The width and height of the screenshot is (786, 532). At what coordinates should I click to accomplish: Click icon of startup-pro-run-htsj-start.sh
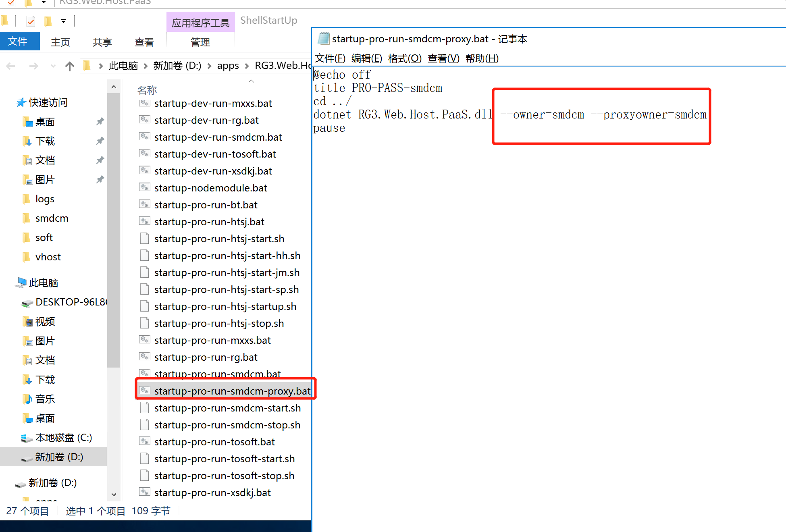[x=144, y=238]
